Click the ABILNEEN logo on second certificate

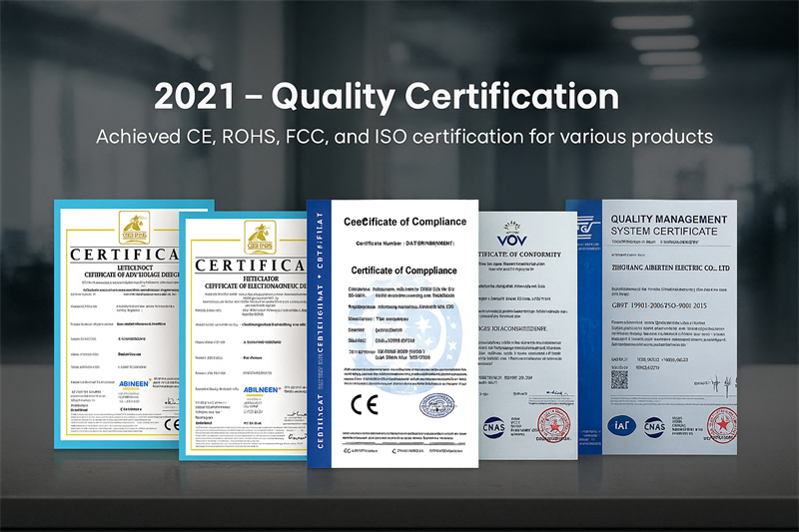261,390
